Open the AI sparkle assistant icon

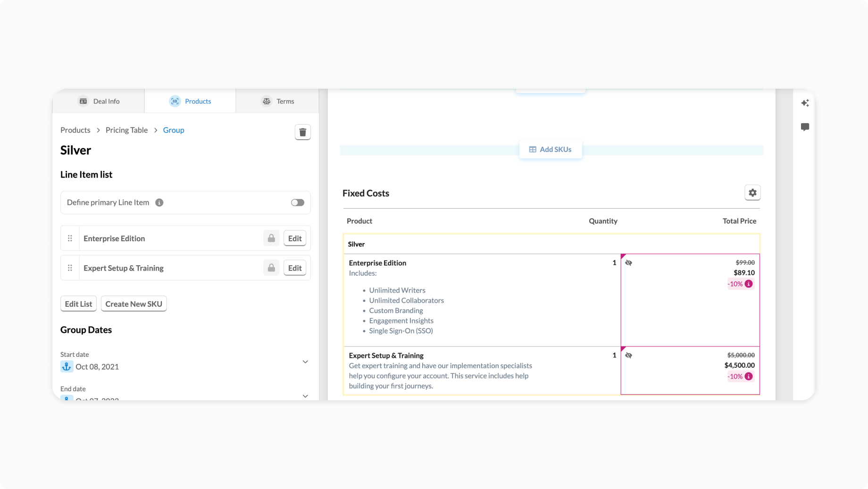click(805, 103)
